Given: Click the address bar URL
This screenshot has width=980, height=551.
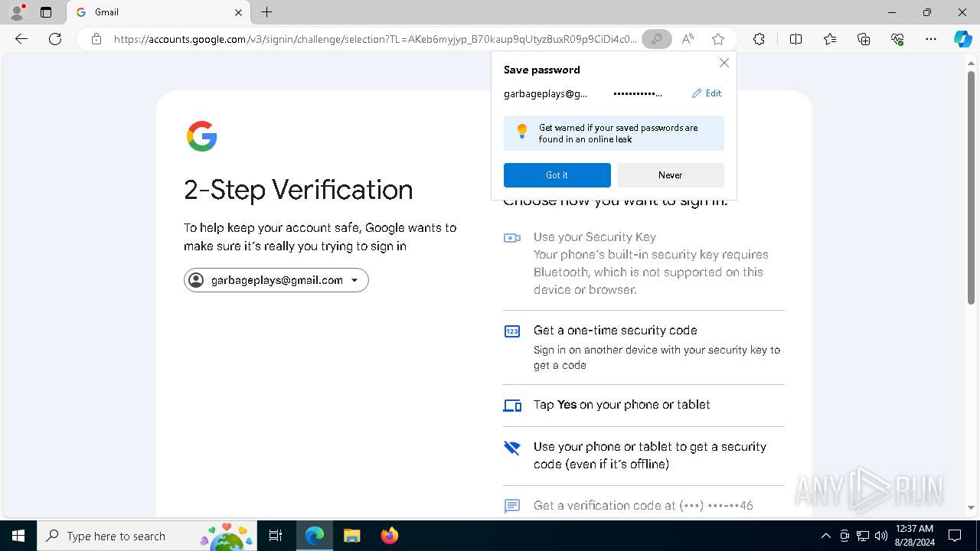Looking at the screenshot, I should [x=375, y=39].
